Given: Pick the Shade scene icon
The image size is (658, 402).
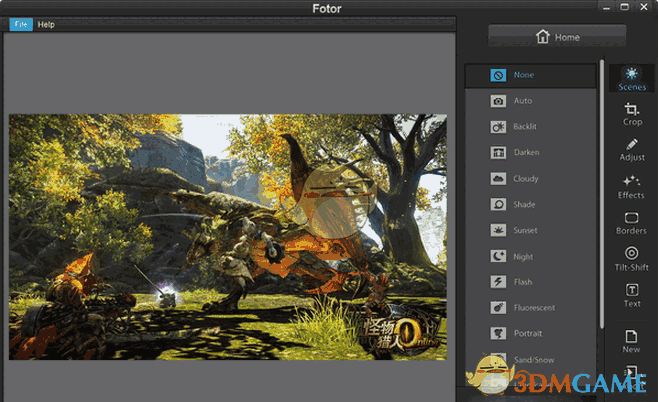Looking at the screenshot, I should coord(498,204).
